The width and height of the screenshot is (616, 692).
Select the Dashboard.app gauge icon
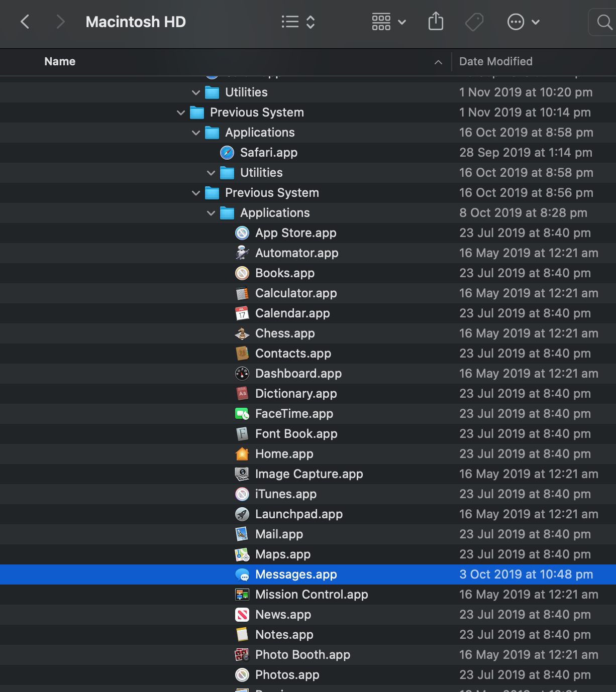click(242, 374)
